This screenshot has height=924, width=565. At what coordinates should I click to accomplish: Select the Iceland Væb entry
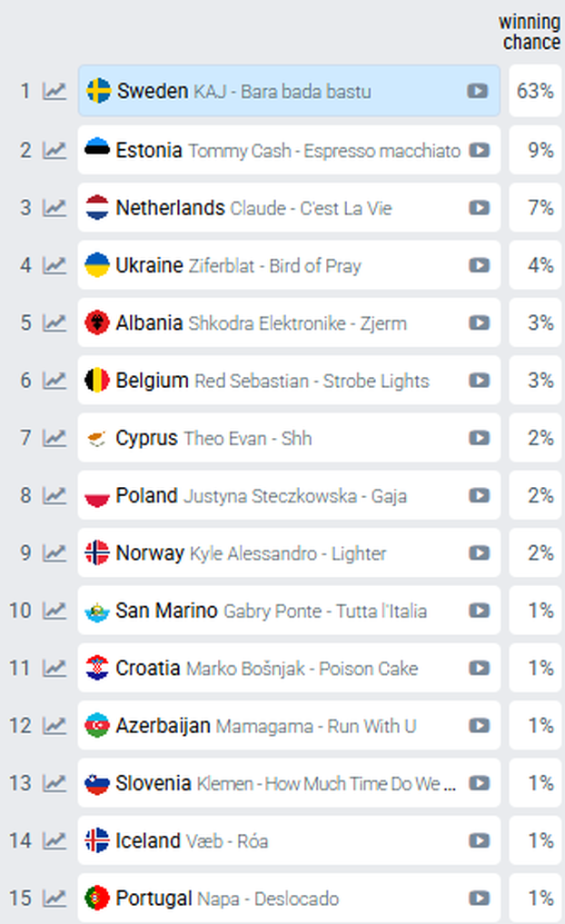tap(289, 840)
